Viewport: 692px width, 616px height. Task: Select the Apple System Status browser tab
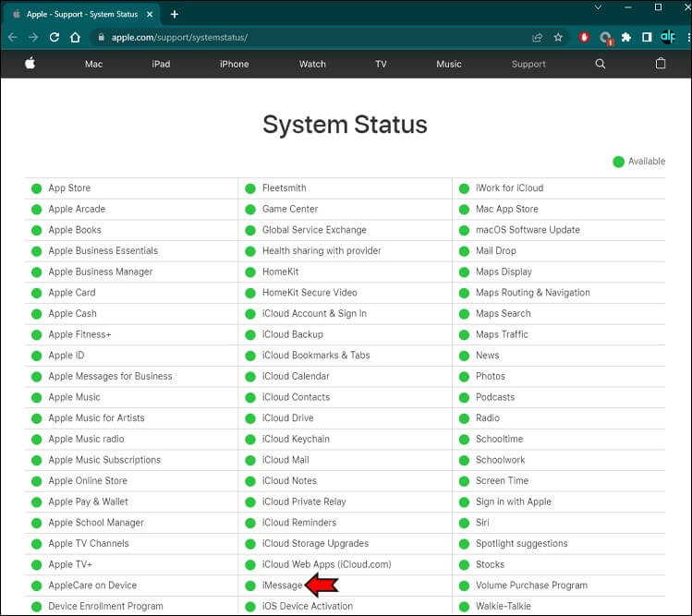tap(82, 15)
